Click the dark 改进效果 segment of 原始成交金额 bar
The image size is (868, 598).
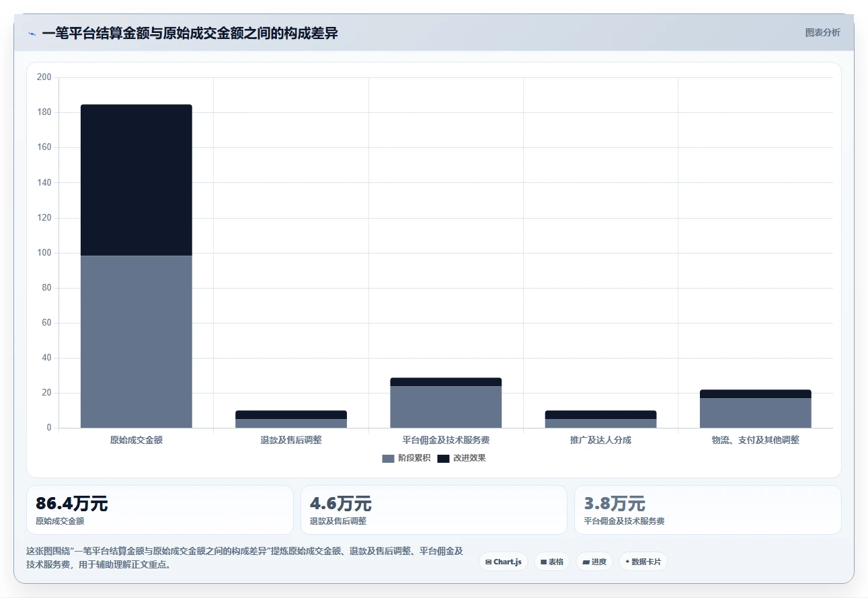pos(136,180)
